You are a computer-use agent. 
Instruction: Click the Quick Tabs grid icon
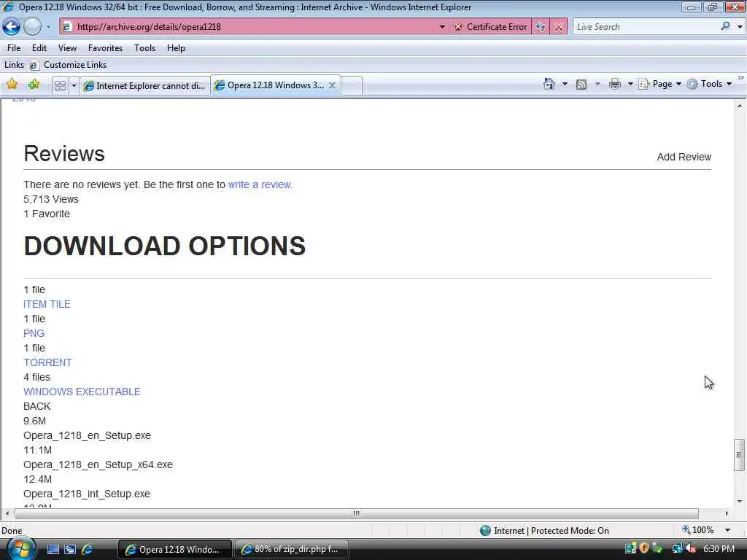point(60,86)
